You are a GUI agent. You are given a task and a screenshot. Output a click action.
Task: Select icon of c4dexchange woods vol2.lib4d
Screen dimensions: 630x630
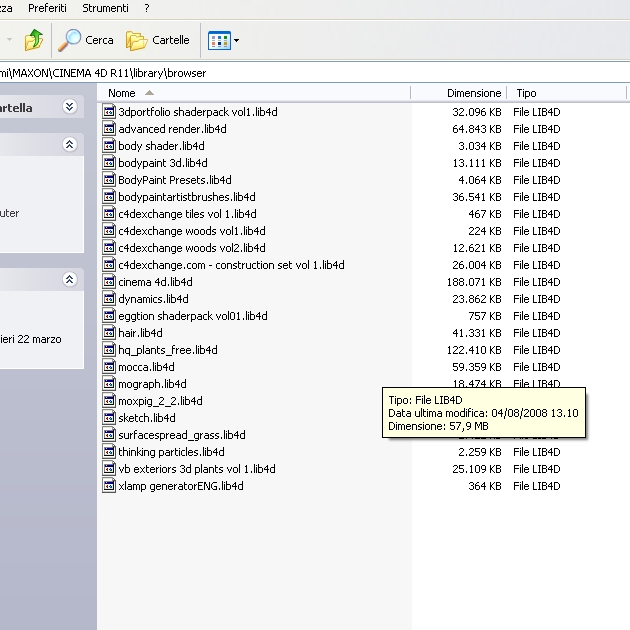click(x=108, y=248)
